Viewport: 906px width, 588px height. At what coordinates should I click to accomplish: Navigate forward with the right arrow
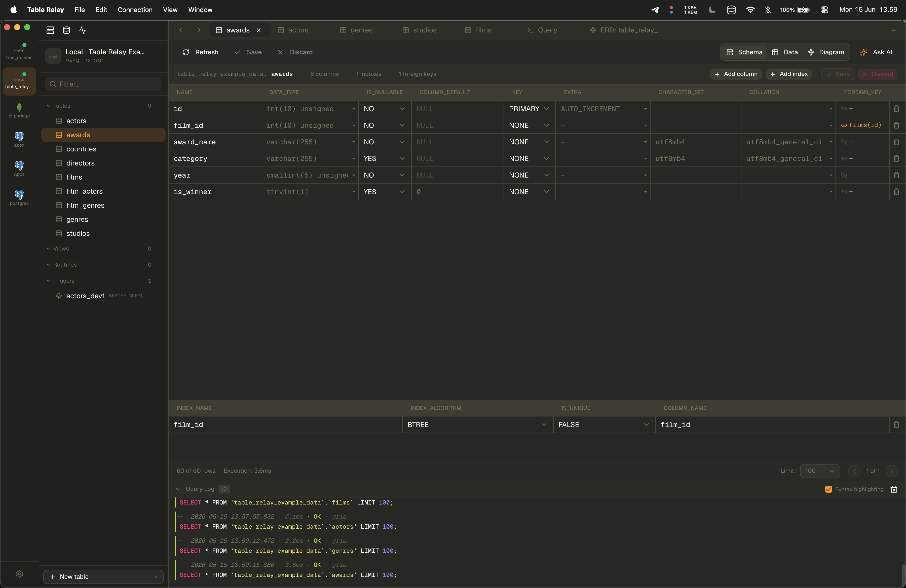tap(198, 30)
